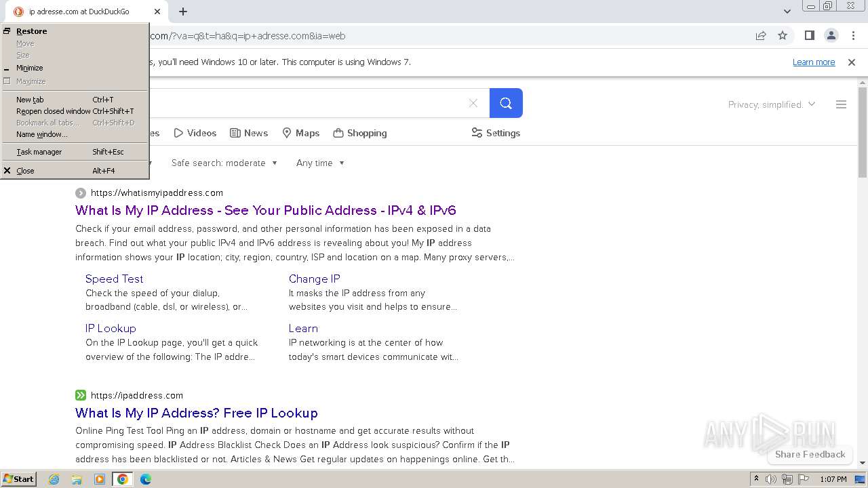Viewport: 868px width, 488px height.
Task: Switch to Videos results tab
Action: tap(195, 133)
